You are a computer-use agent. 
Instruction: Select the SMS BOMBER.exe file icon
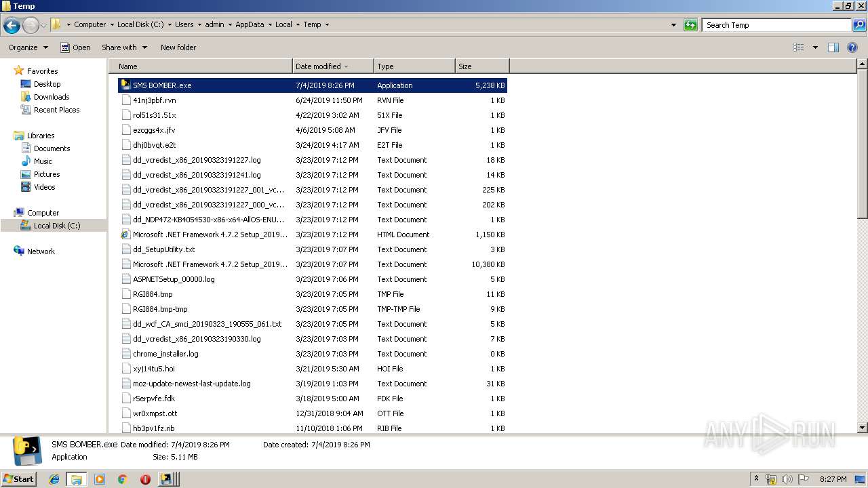pos(125,85)
